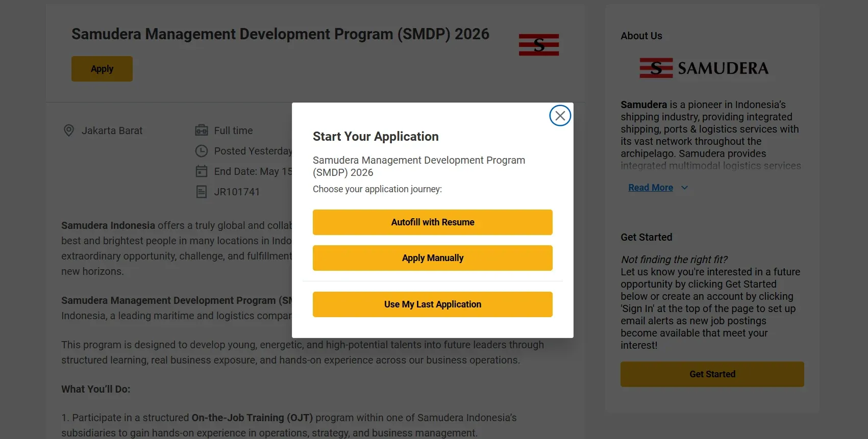This screenshot has width=868, height=439.
Task: Open the full company description
Action: click(x=650, y=187)
